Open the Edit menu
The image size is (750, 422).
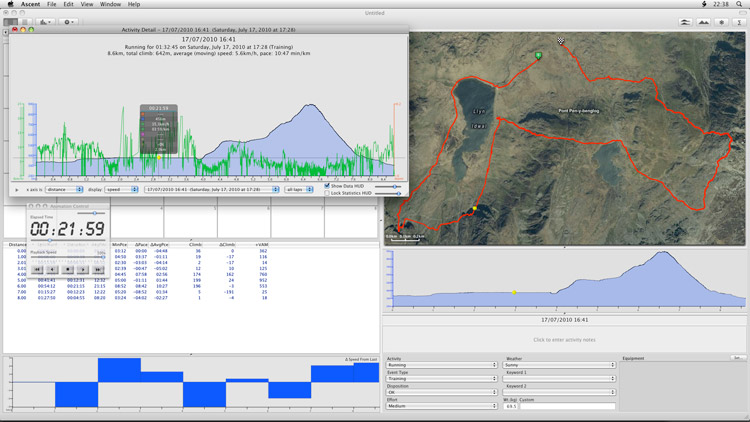click(x=68, y=4)
